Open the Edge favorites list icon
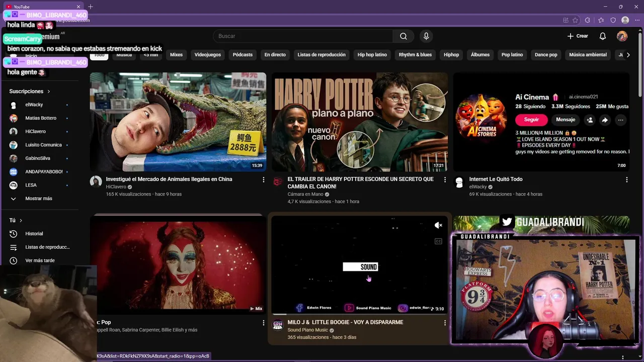Image resolution: width=644 pixels, height=362 pixels. 601,20
